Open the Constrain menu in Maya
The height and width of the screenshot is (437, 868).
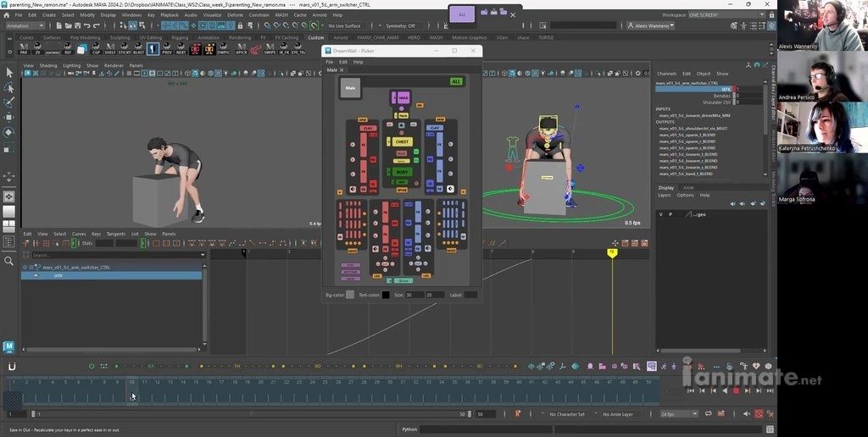(x=259, y=15)
